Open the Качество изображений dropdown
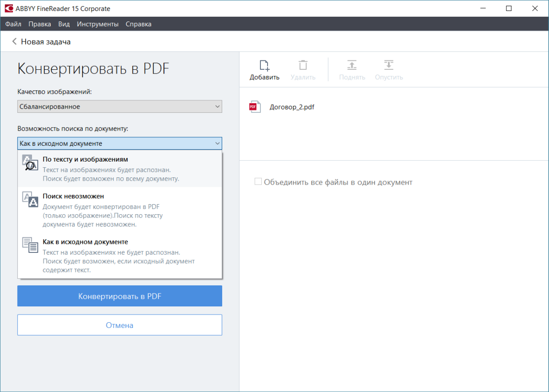 (119, 107)
